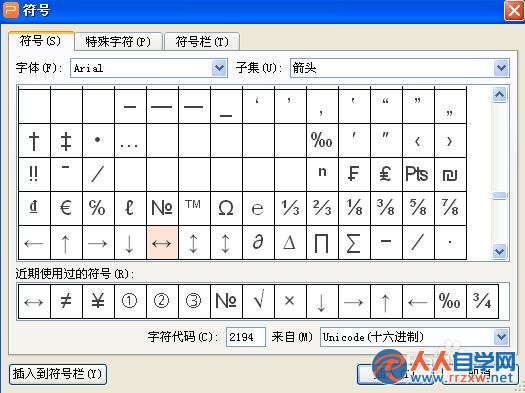Image resolution: width=525 pixels, height=393 pixels.
Task: Pick three quarters ¾ from recent symbols
Action: pos(482,301)
